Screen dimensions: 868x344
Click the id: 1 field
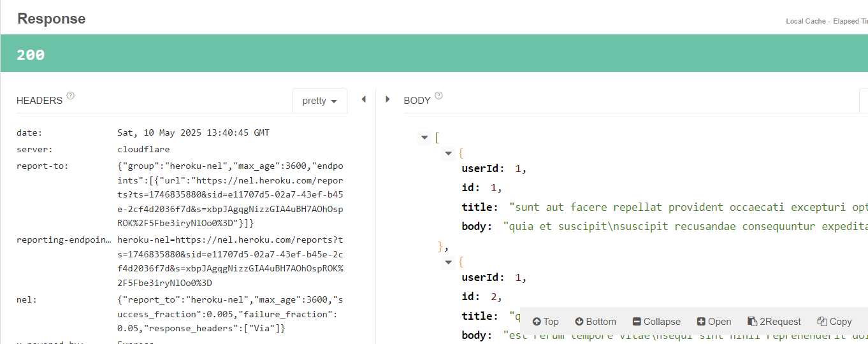tap(482, 188)
